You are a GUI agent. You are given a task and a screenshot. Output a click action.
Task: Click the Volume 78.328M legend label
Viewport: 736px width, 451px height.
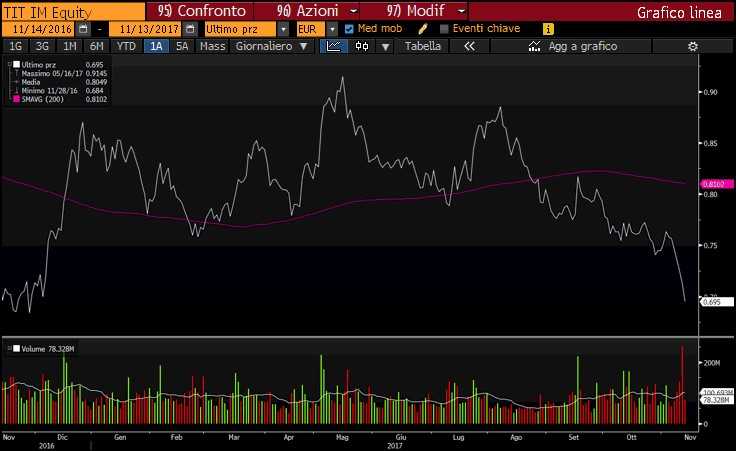[x=47, y=349]
